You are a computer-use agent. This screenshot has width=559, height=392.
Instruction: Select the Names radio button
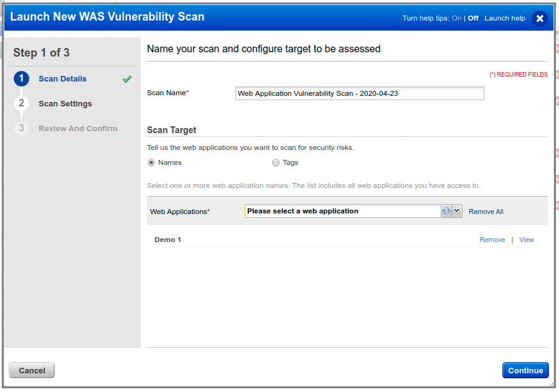(x=151, y=162)
